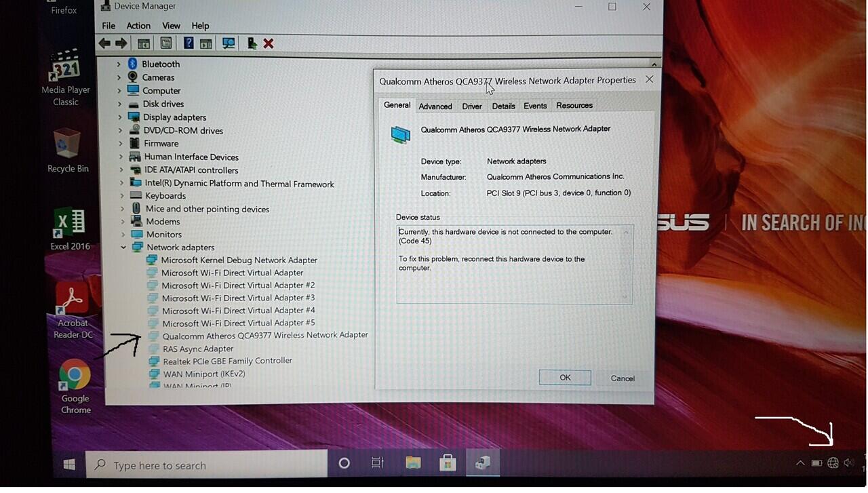Open the Windows Start menu

pos(68,465)
